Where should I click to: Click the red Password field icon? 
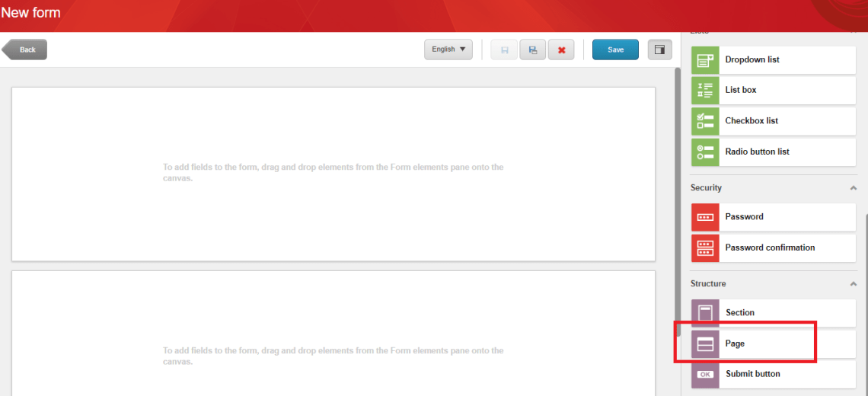tap(705, 217)
